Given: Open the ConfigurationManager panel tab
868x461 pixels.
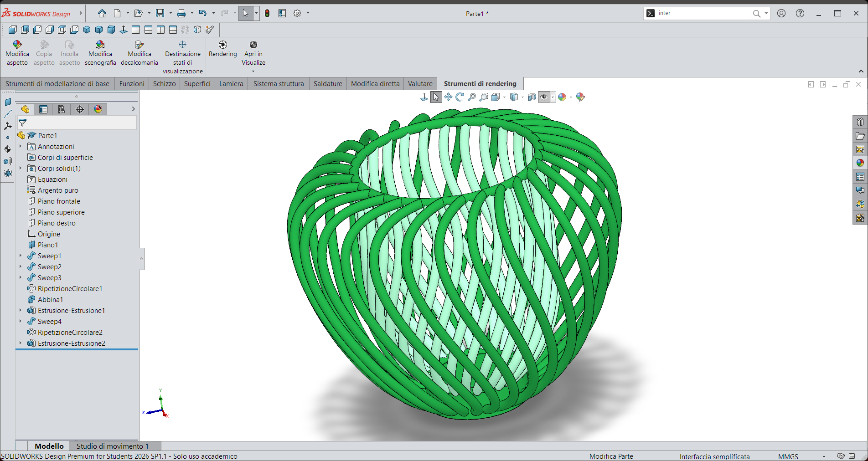Looking at the screenshot, I should (x=62, y=109).
